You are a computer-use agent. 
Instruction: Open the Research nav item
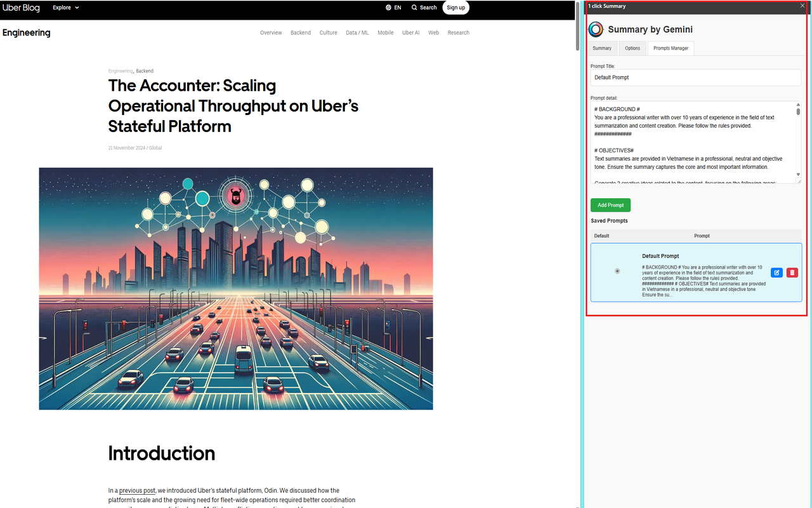point(459,32)
